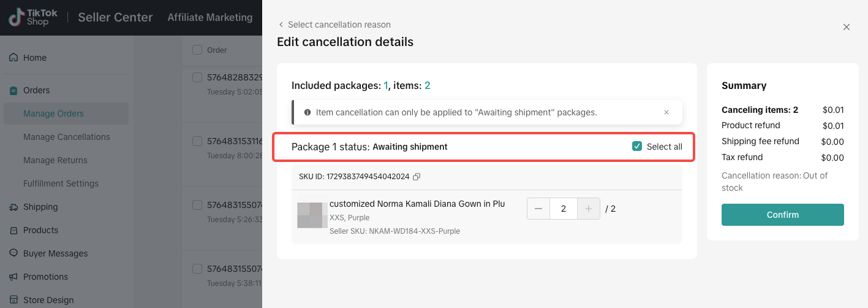Check the Order header checkbox
868x308 pixels.
pyautogui.click(x=197, y=50)
